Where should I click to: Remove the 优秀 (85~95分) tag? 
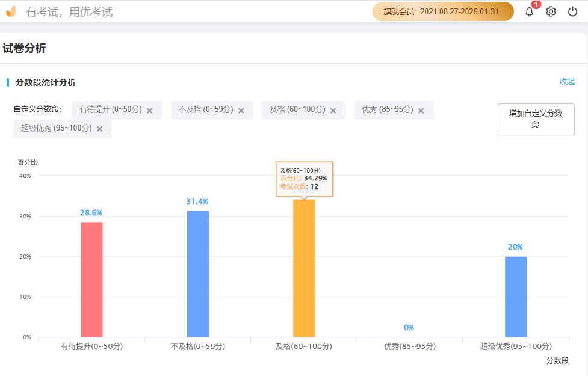[421, 111]
